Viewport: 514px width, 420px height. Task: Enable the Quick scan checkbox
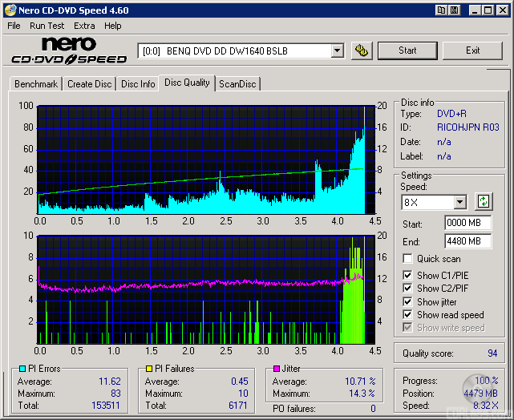coord(408,259)
